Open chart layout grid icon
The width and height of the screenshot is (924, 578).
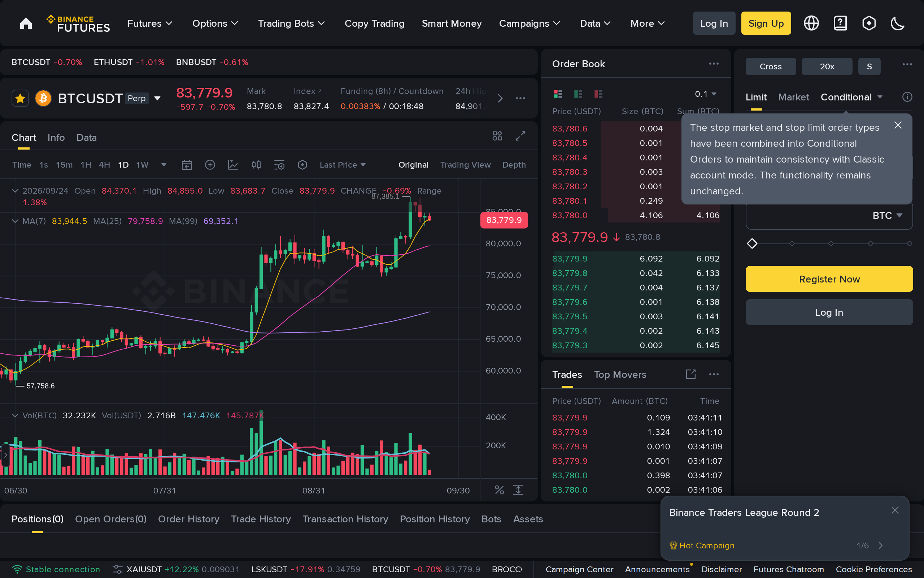[497, 136]
